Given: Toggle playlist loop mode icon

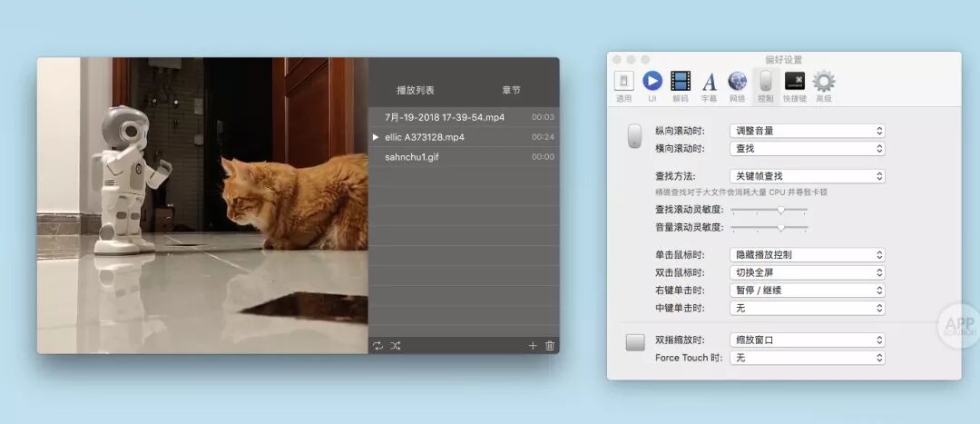Looking at the screenshot, I should (x=377, y=345).
